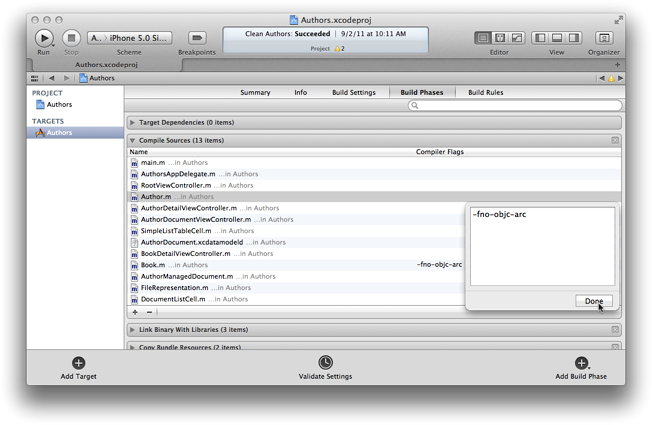Select the Authors project in sidebar
This screenshot has height=425, width=652.
[x=58, y=104]
